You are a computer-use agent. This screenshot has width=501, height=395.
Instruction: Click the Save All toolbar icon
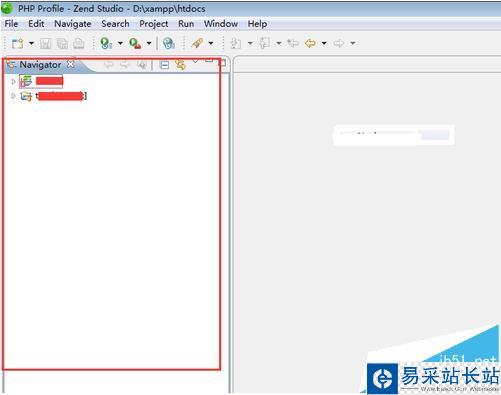(x=62, y=43)
